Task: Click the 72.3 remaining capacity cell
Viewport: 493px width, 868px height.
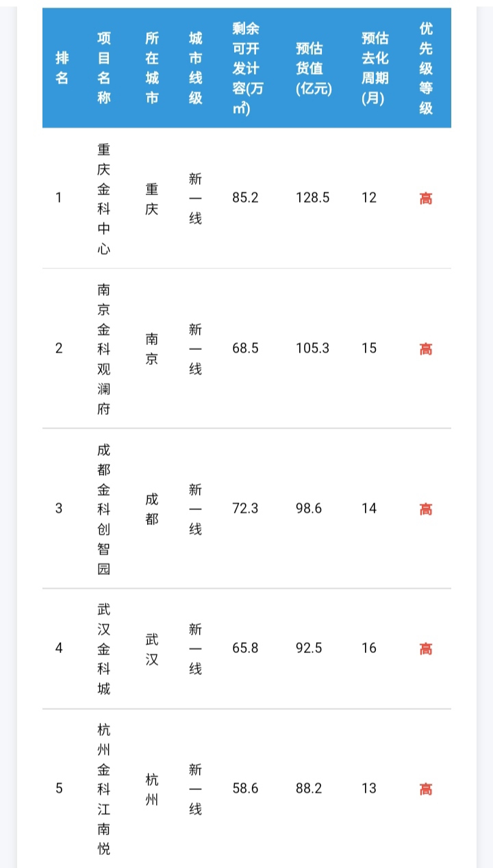Action: [245, 509]
